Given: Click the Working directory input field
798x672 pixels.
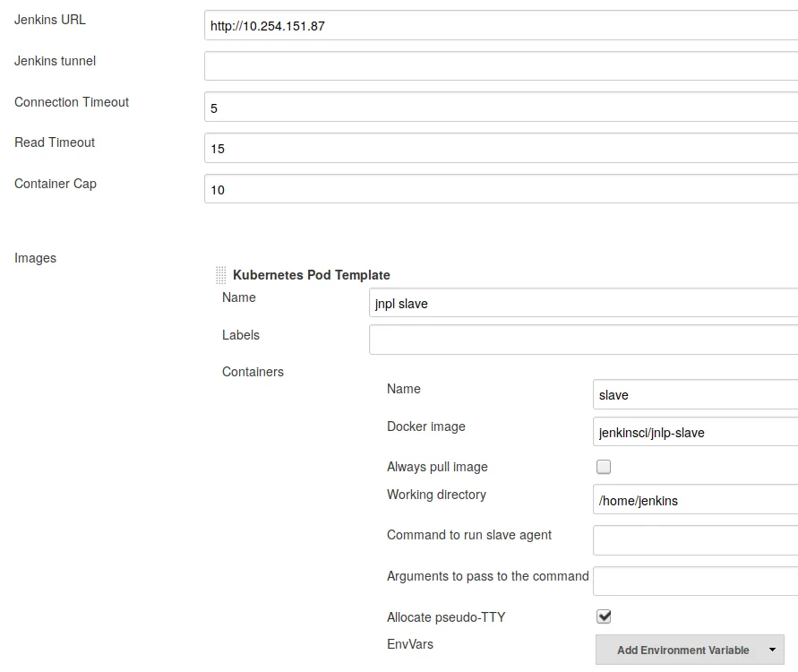Looking at the screenshot, I should (x=694, y=500).
